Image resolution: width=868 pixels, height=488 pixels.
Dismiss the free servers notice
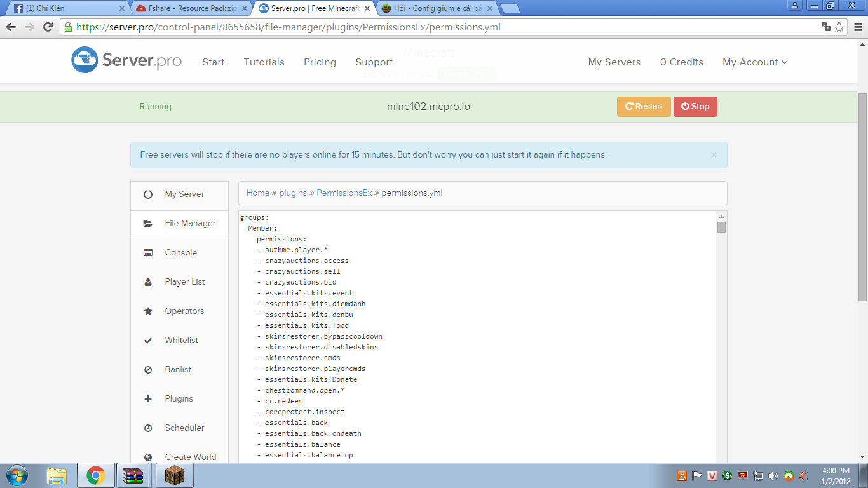pyautogui.click(x=714, y=155)
